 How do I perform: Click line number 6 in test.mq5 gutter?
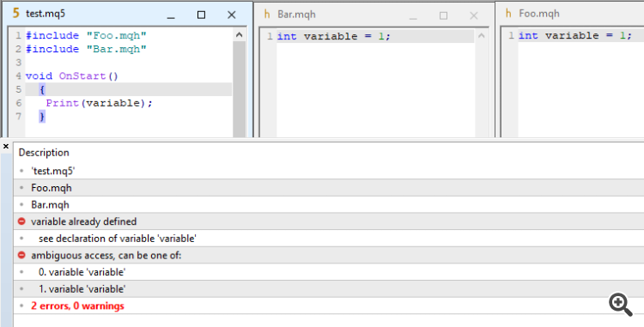(19, 103)
